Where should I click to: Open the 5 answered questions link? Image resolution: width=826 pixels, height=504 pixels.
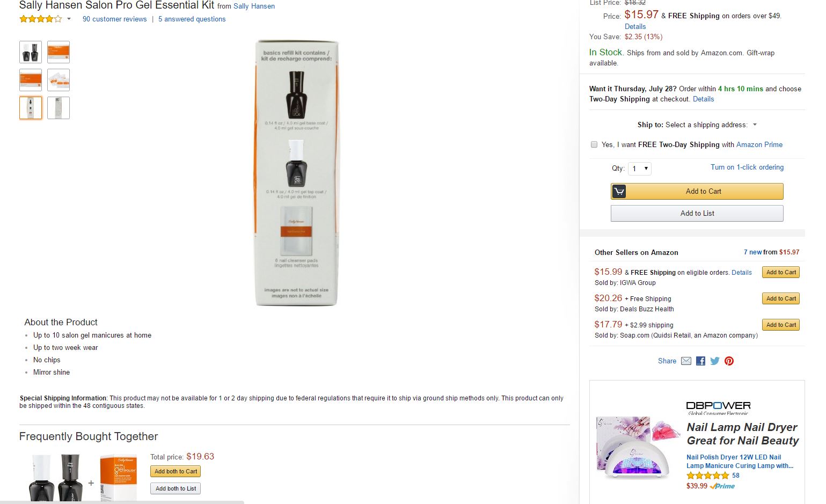click(192, 19)
